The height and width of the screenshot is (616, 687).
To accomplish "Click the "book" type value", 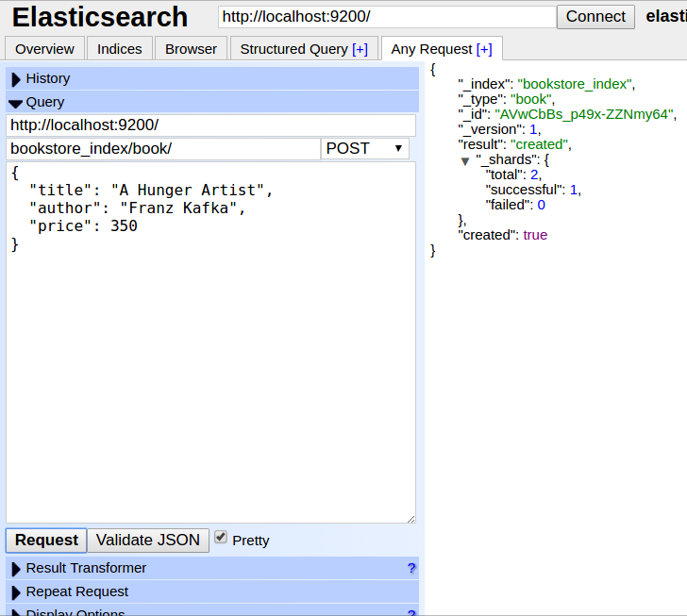I will 531,99.
